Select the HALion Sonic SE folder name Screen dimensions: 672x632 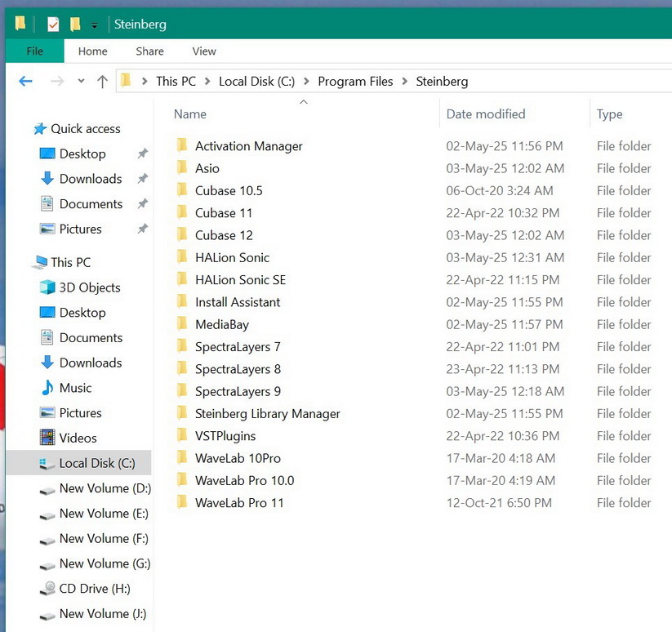tap(240, 280)
